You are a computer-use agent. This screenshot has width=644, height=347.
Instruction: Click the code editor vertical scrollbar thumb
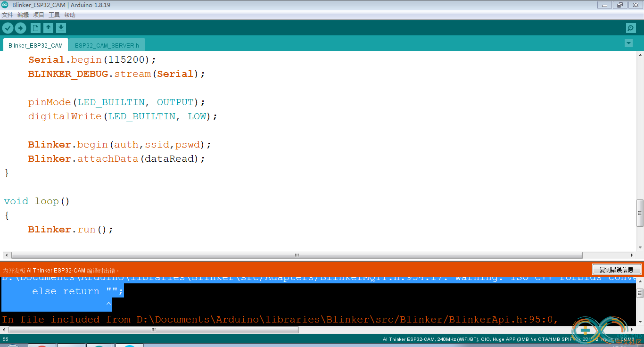640,213
